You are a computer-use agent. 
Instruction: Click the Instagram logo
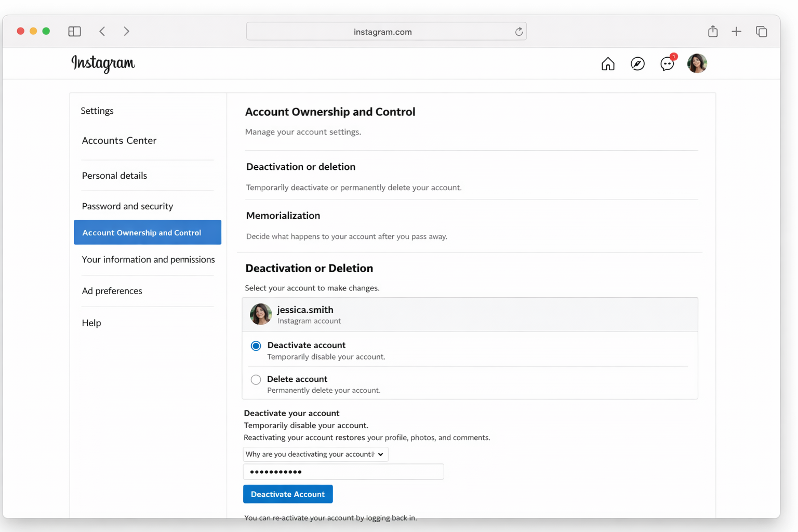pos(102,63)
